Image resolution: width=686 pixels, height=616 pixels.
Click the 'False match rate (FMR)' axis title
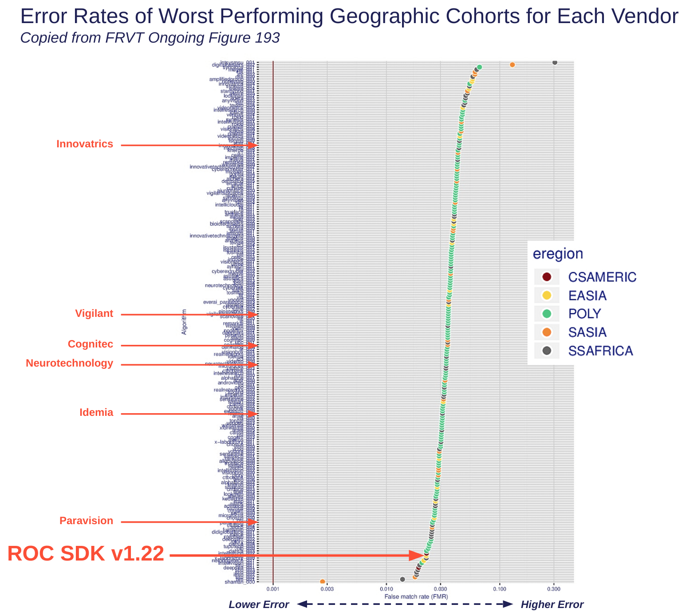pos(416,597)
